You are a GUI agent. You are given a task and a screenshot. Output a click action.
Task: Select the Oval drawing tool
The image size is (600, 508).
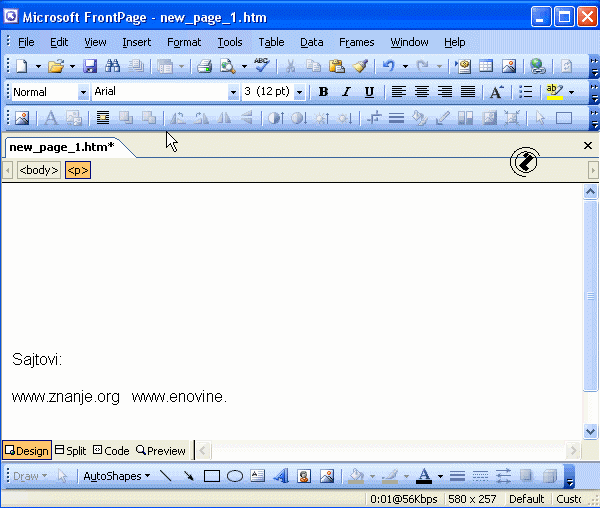235,476
